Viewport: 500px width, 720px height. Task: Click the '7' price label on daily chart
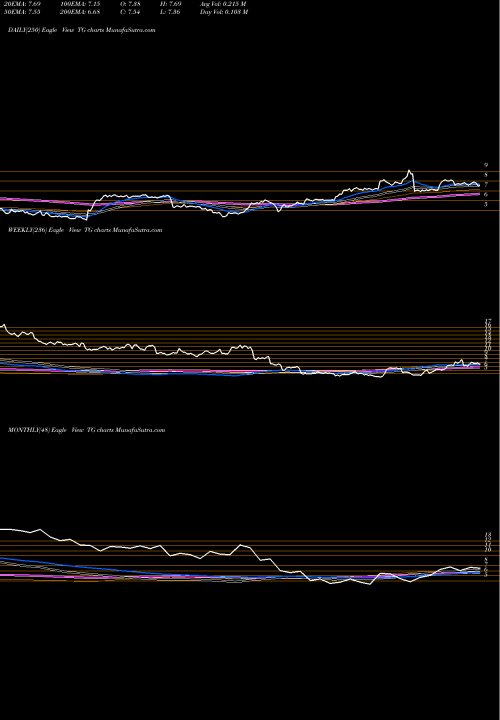click(486, 185)
